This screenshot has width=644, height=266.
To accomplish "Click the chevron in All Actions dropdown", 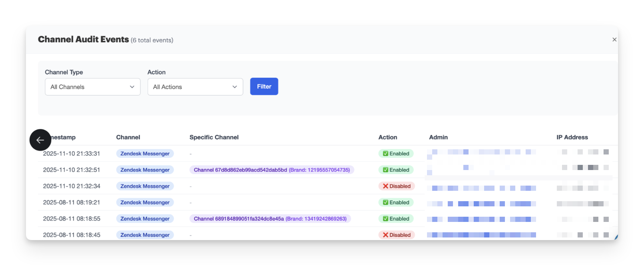I will (x=234, y=87).
